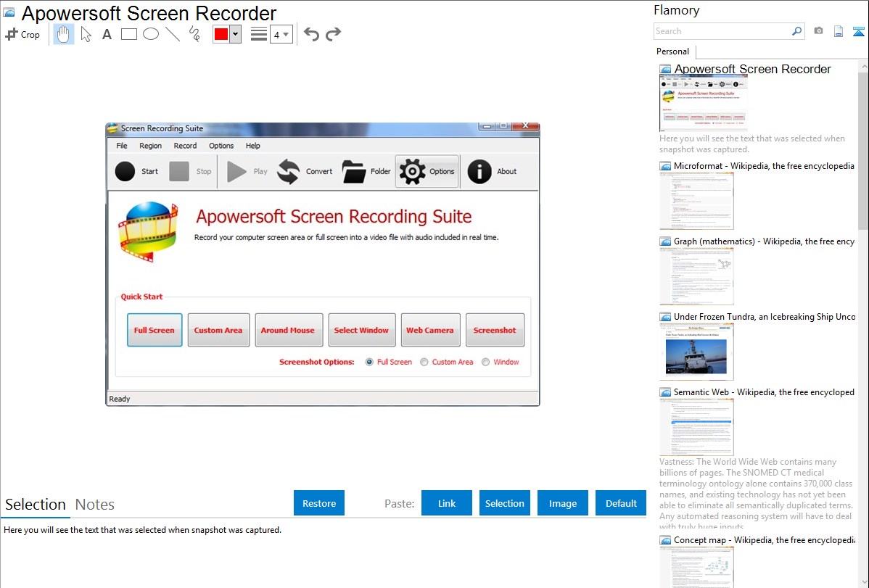Click the Apowersoft film globe logo
Screen dimensions: 869x588
tap(148, 232)
